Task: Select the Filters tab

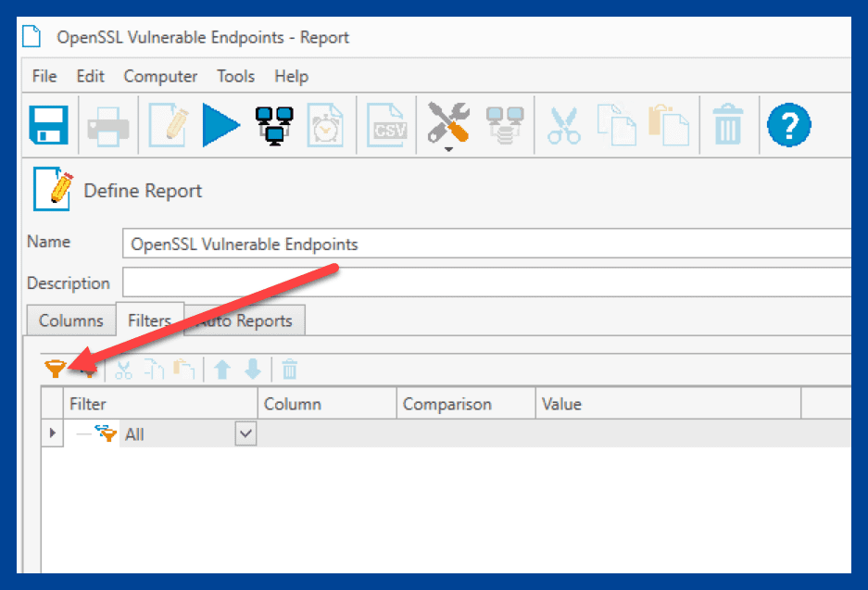Action: point(149,320)
